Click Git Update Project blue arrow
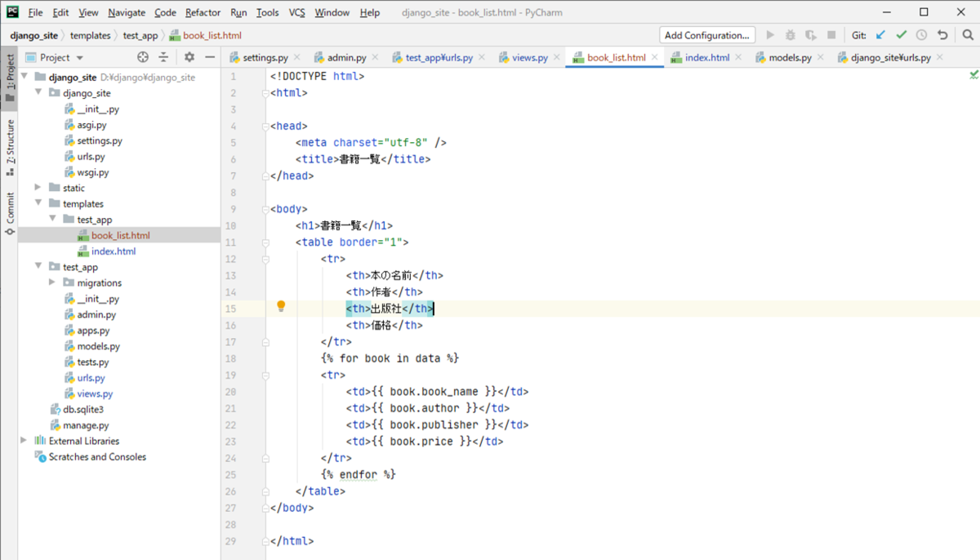Image resolution: width=980 pixels, height=560 pixels. click(880, 35)
